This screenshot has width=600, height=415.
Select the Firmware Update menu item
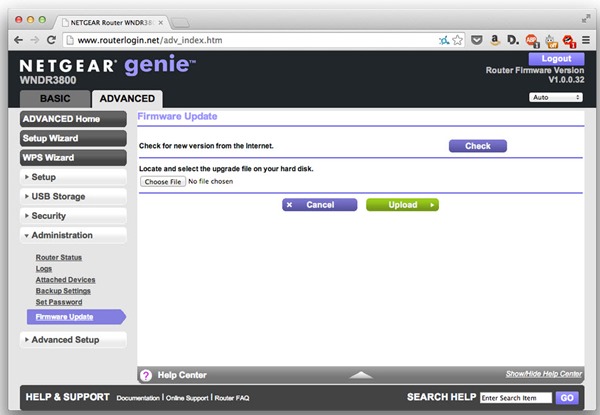point(76,317)
